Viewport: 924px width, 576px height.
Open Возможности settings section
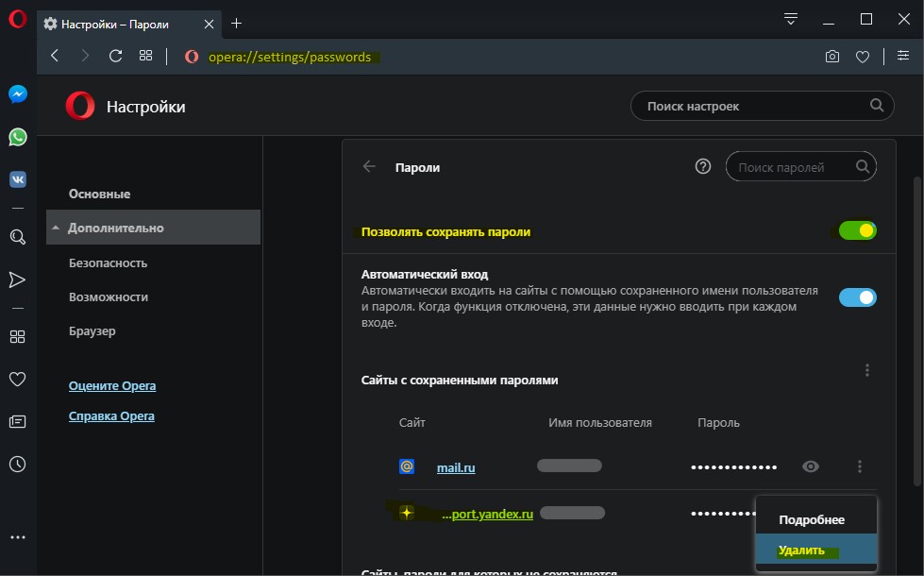(109, 297)
